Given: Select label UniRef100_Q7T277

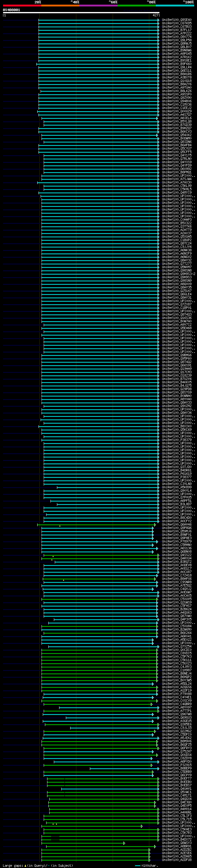Looking at the screenshot, I should 177,264.
